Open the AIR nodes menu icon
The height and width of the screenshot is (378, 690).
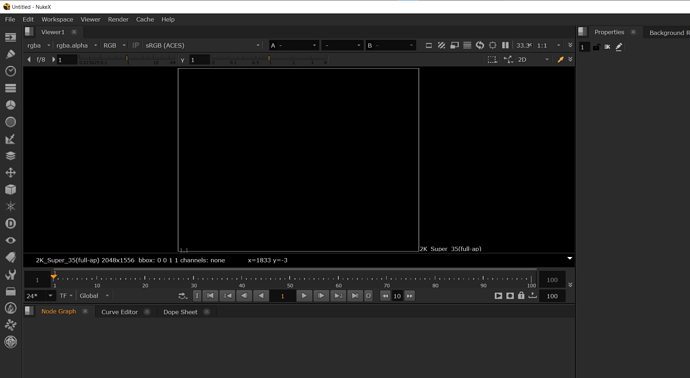(11, 325)
